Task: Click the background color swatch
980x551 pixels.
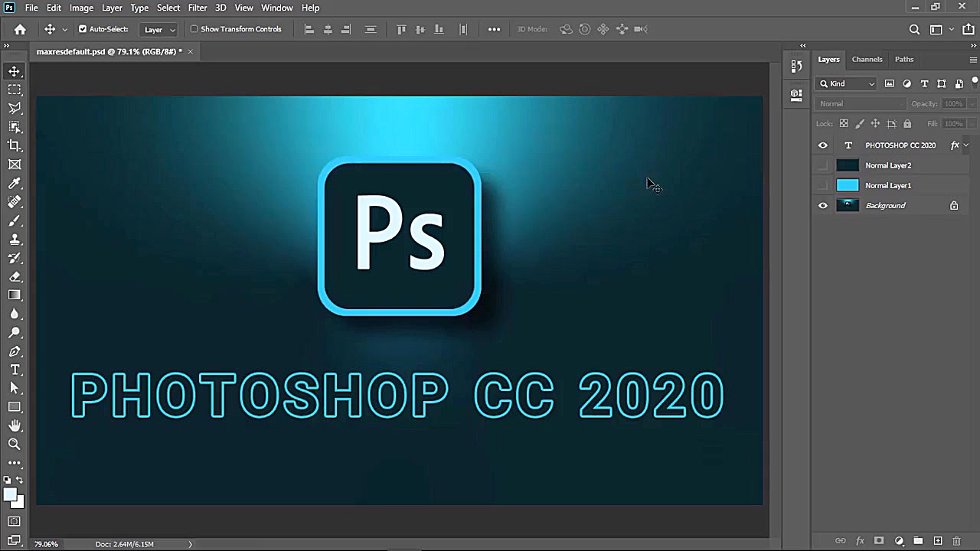Action: (19, 503)
